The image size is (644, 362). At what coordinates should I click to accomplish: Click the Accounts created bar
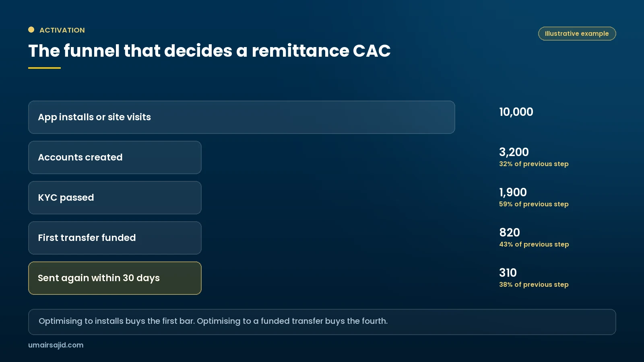coord(115,157)
